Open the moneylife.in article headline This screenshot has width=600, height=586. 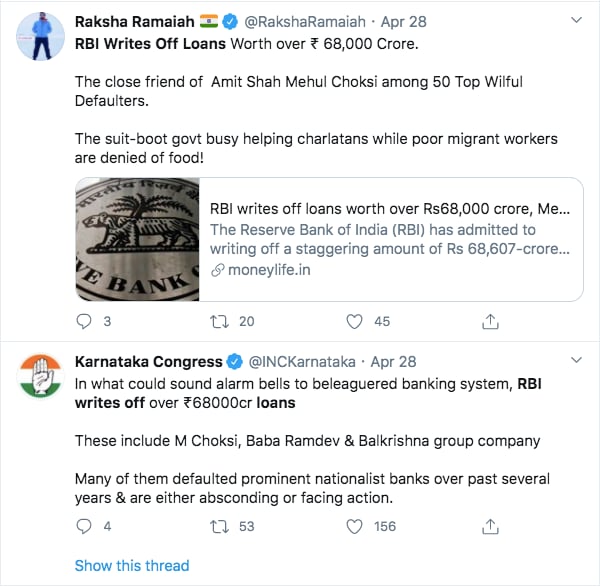pyautogui.click(x=390, y=211)
